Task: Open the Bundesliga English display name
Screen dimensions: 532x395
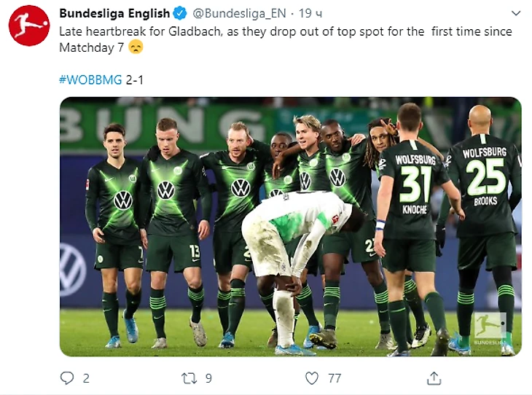Action: click(114, 14)
